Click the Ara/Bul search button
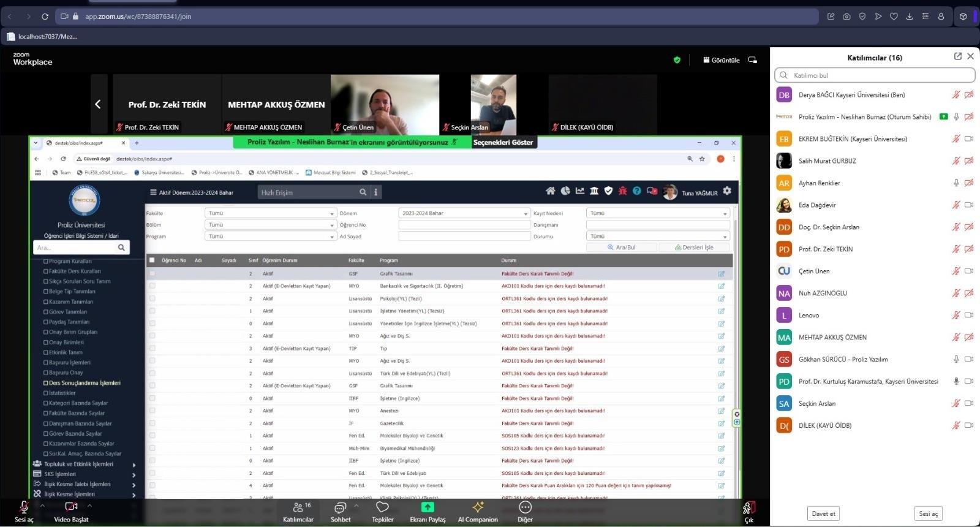This screenshot has width=980, height=527. click(622, 247)
